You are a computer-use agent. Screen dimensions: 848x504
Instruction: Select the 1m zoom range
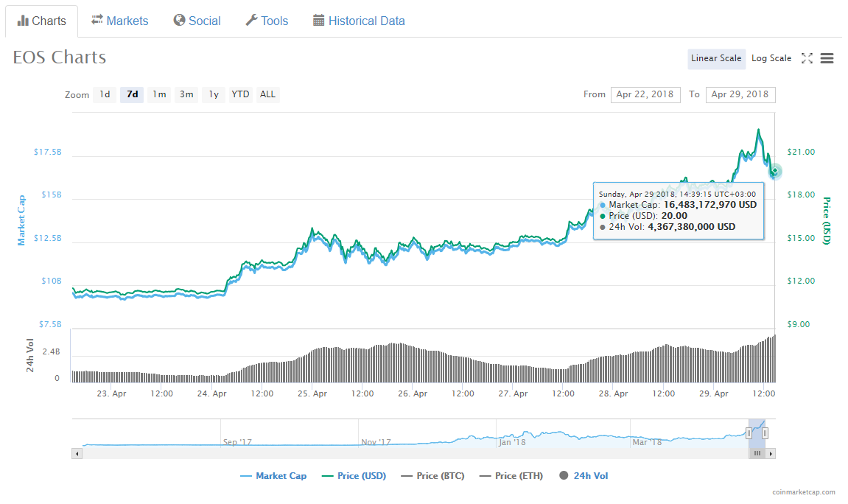(x=159, y=94)
